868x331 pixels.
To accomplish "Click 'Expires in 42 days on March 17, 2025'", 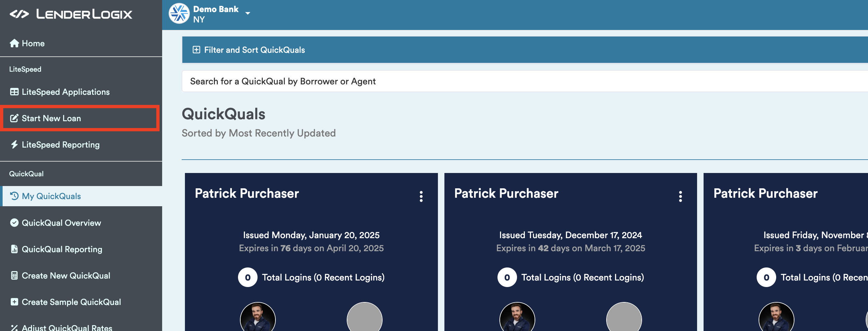I will tap(571, 248).
